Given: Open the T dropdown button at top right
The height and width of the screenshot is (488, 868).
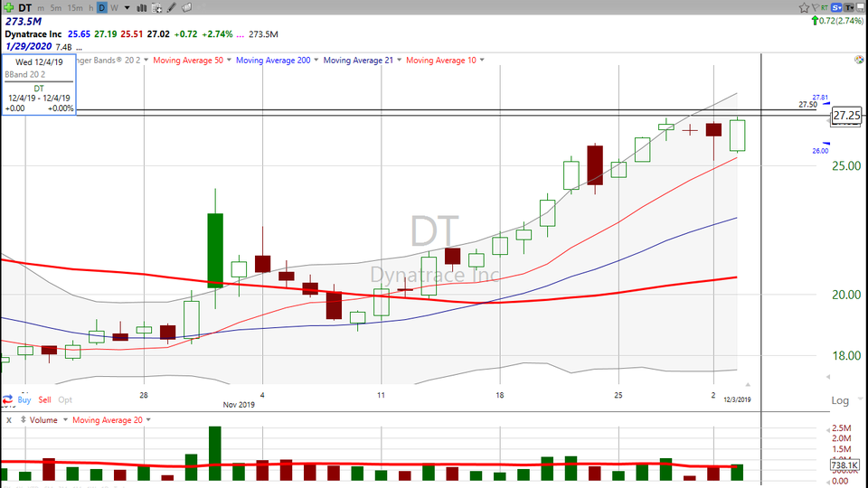Looking at the screenshot, I should [x=849, y=8].
